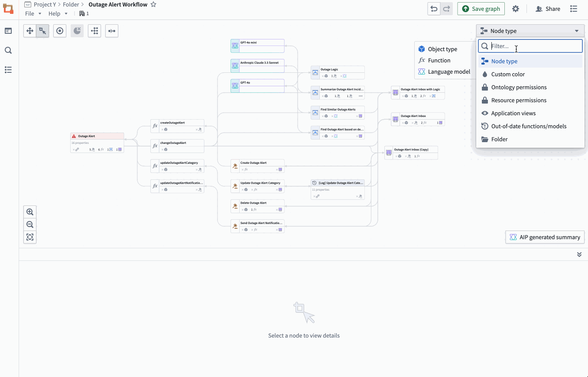Open the Help menu

pos(58,13)
